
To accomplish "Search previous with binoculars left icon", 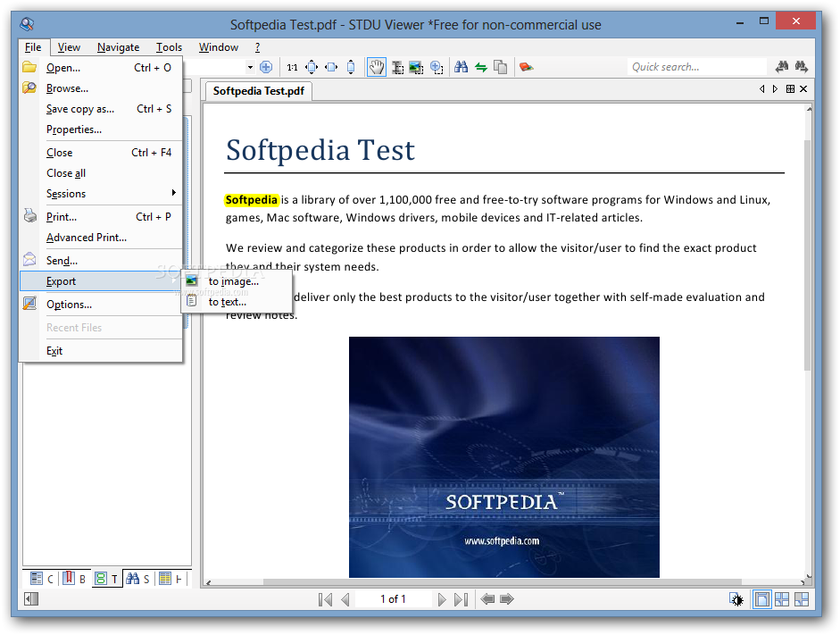I will tap(782, 66).
